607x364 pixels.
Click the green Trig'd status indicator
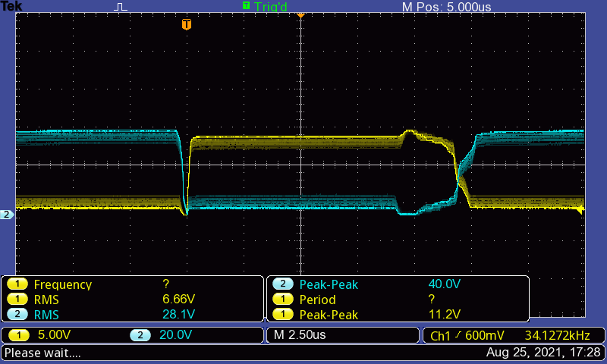[x=265, y=6]
